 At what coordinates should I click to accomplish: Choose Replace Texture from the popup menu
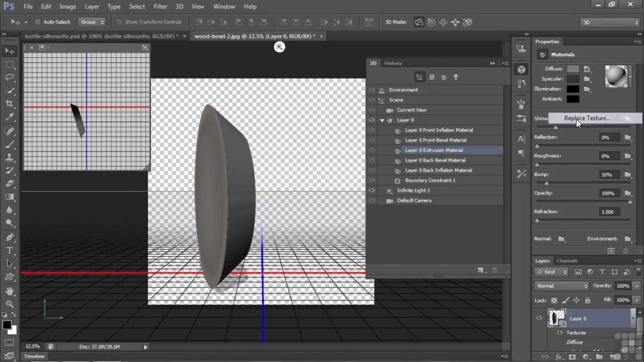coord(587,118)
